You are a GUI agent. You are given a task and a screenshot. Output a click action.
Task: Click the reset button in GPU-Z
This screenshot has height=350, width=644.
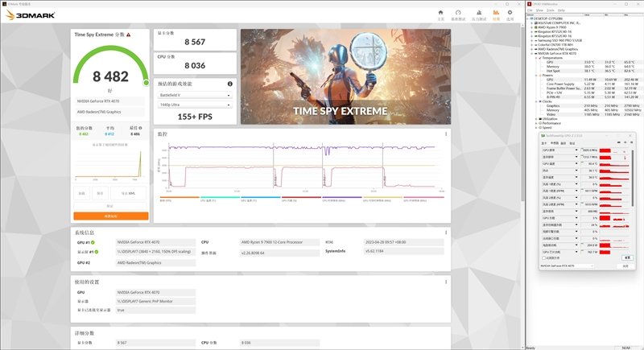pyautogui.click(x=627, y=257)
